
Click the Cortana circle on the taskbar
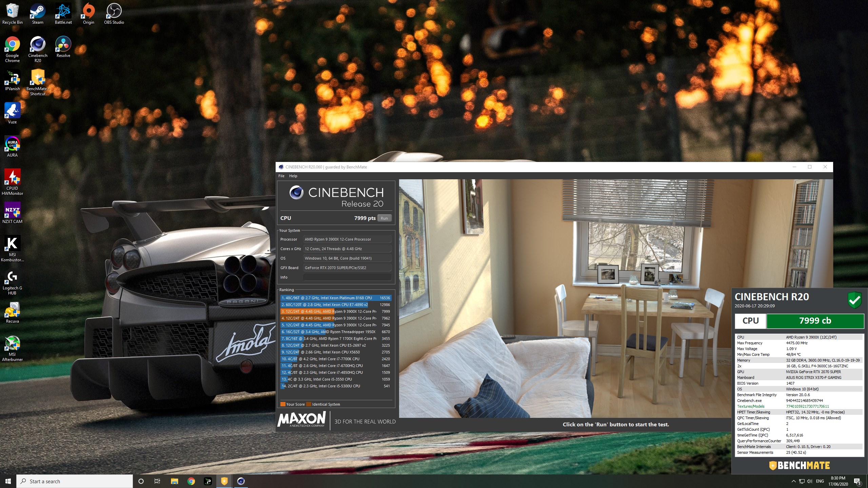(x=141, y=481)
